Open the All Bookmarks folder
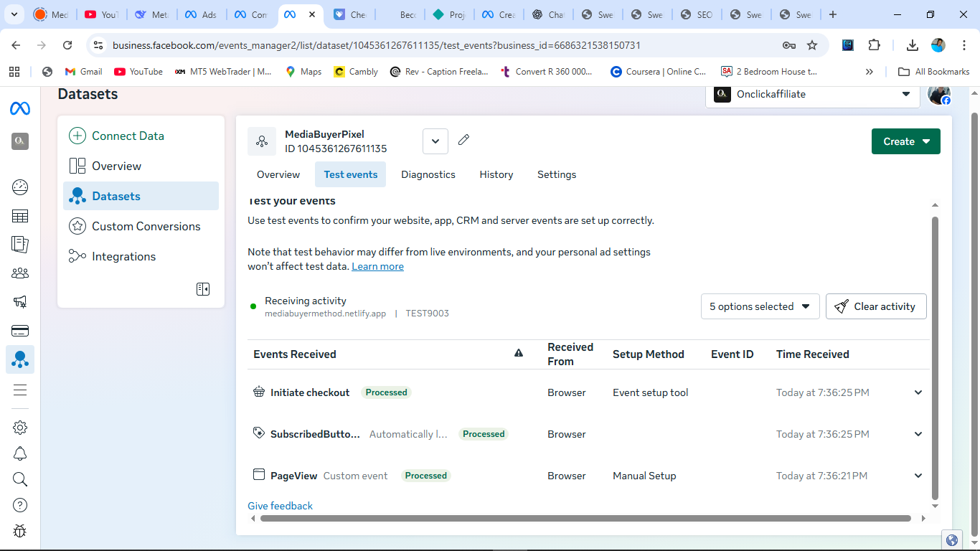 coord(934,72)
